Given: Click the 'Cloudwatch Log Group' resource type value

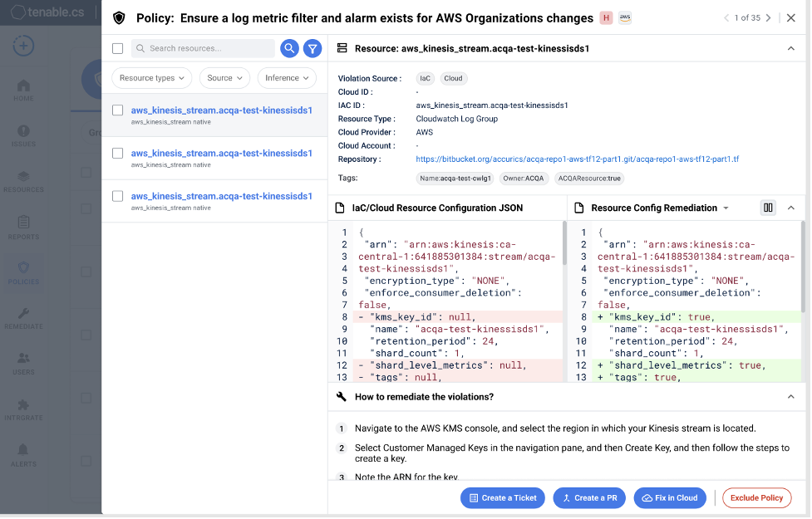Looking at the screenshot, I should pos(457,119).
